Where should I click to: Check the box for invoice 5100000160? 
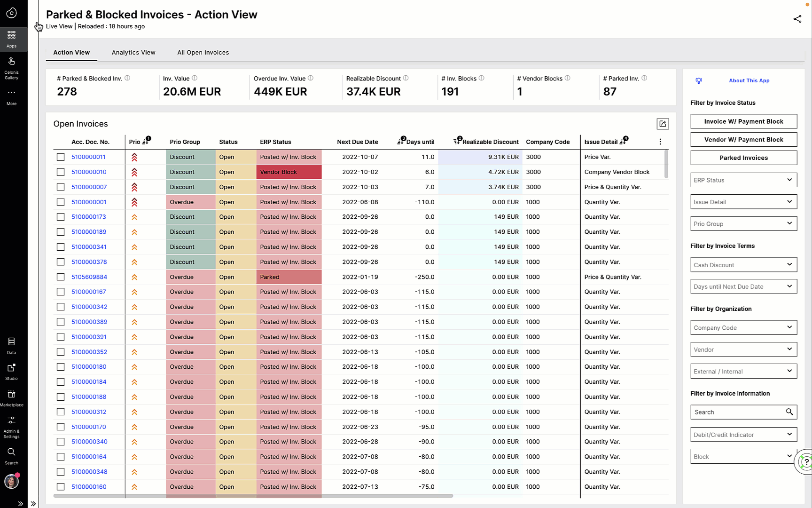(61, 487)
